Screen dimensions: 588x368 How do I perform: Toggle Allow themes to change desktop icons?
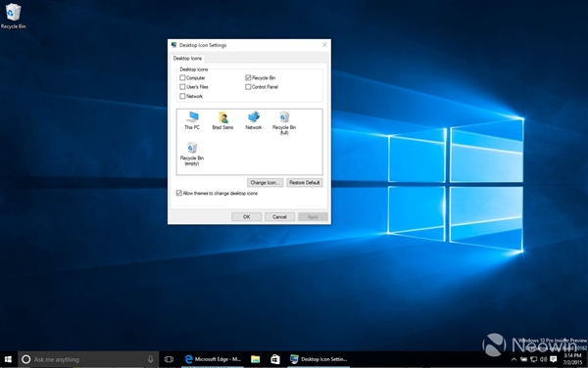coord(179,193)
